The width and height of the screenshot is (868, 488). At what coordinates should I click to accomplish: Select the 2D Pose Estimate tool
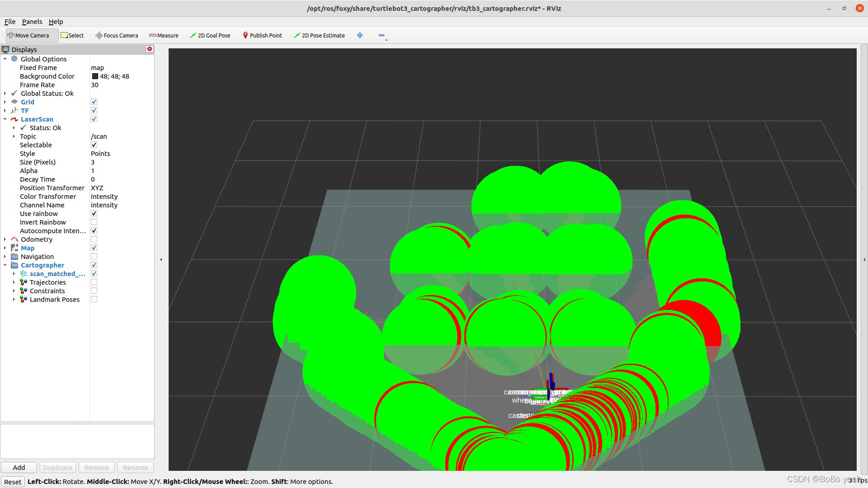click(x=320, y=35)
